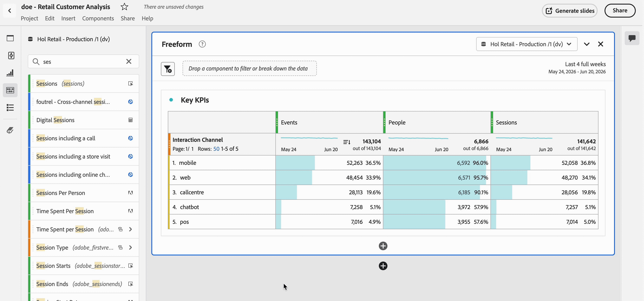Screen dimensions: 644x301
Task: Open the panel data view dropdown
Action: pos(527,44)
